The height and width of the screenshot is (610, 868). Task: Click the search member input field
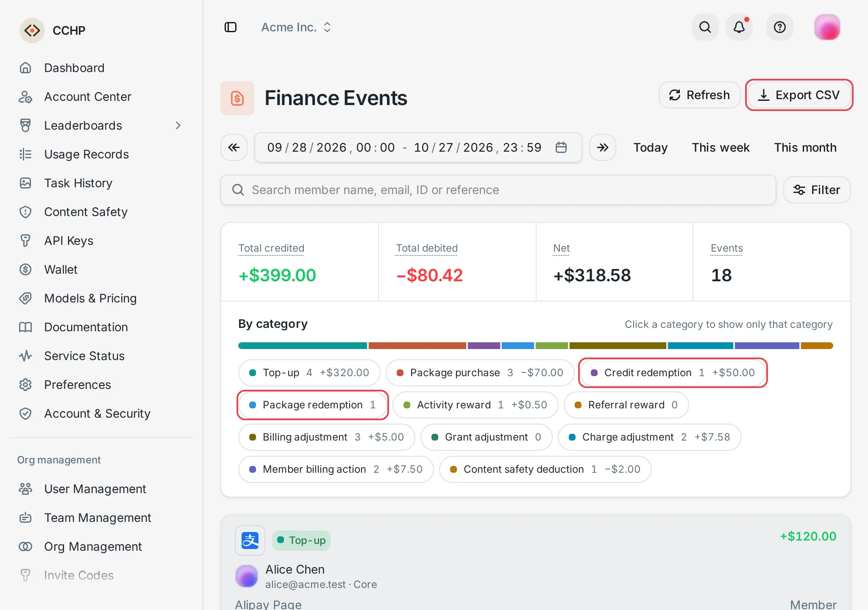pos(498,190)
